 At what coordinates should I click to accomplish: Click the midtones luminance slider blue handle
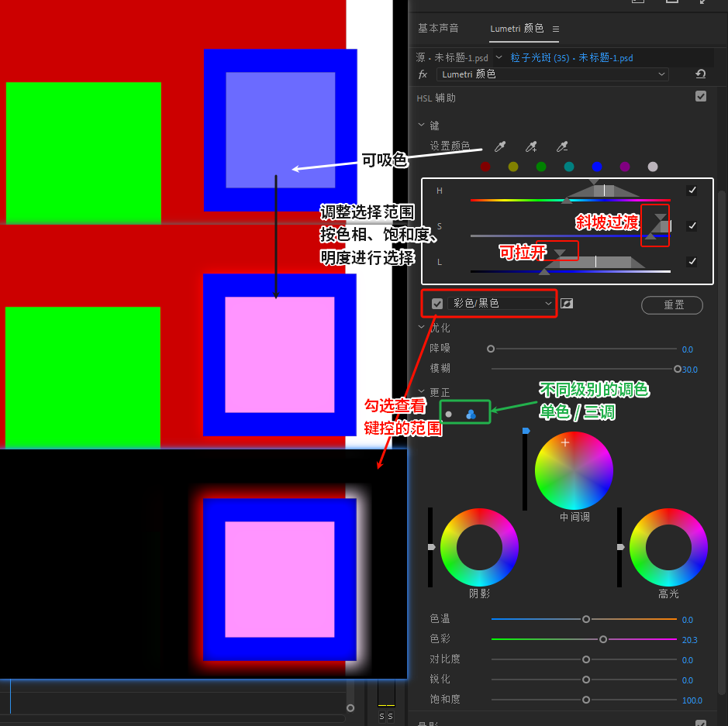point(526,431)
